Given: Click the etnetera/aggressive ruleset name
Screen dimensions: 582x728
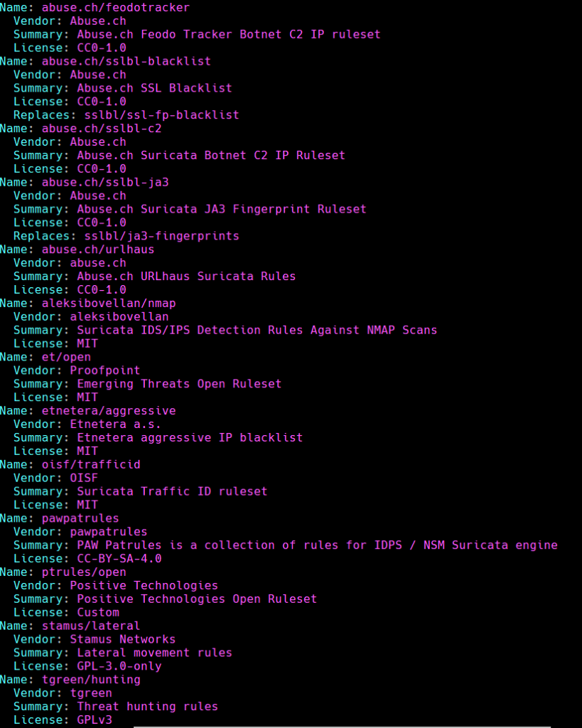Looking at the screenshot, I should (x=108, y=410).
